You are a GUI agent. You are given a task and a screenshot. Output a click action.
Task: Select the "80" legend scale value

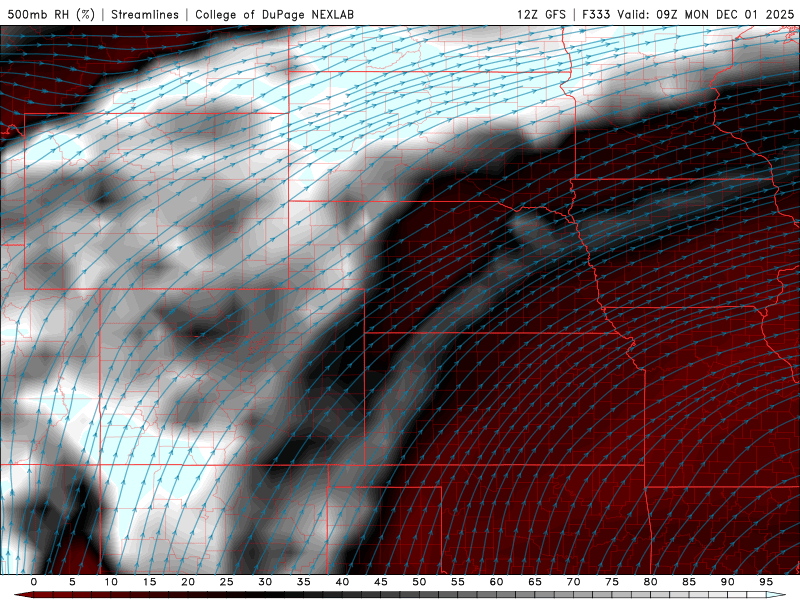click(x=650, y=582)
